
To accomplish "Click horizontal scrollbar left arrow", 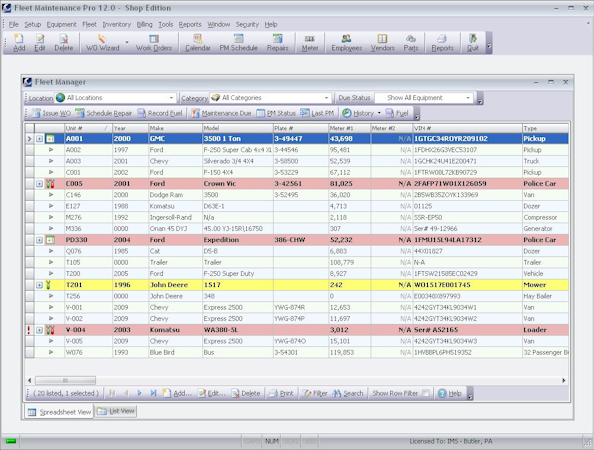I will (30, 380).
